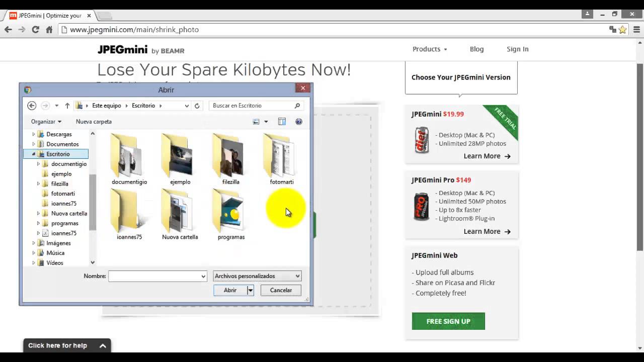Click the Abrir button
The image size is (644, 362).
click(230, 290)
